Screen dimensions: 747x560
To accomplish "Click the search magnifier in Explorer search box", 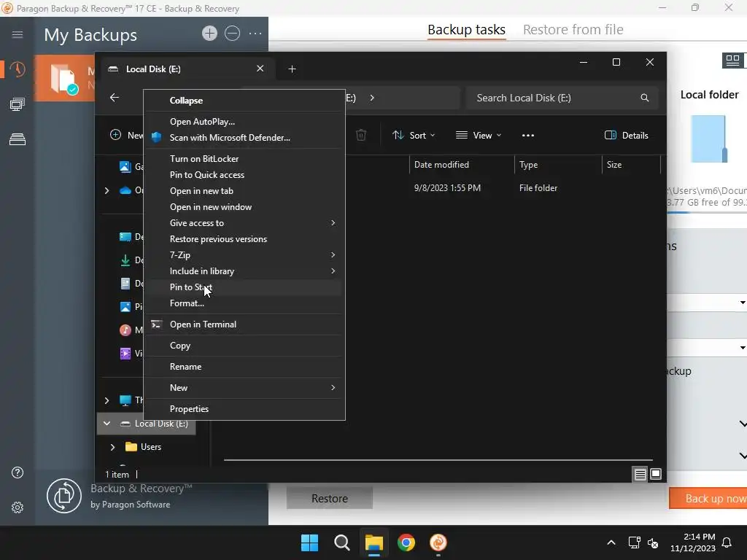I will click(x=645, y=98).
